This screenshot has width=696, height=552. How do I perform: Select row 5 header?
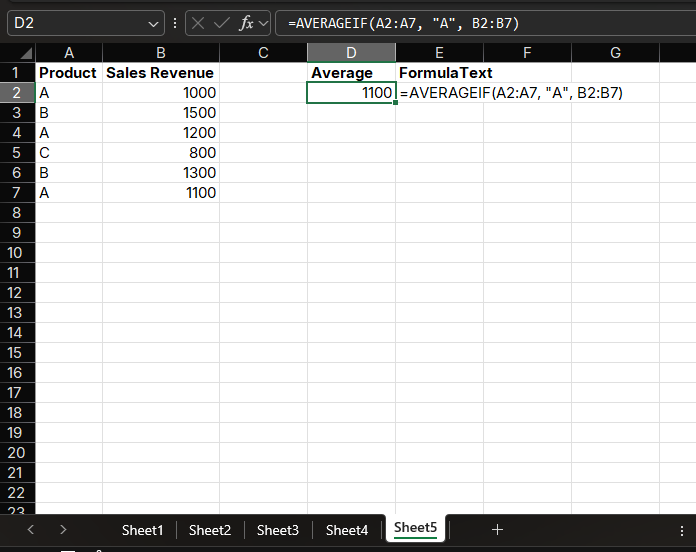17,153
